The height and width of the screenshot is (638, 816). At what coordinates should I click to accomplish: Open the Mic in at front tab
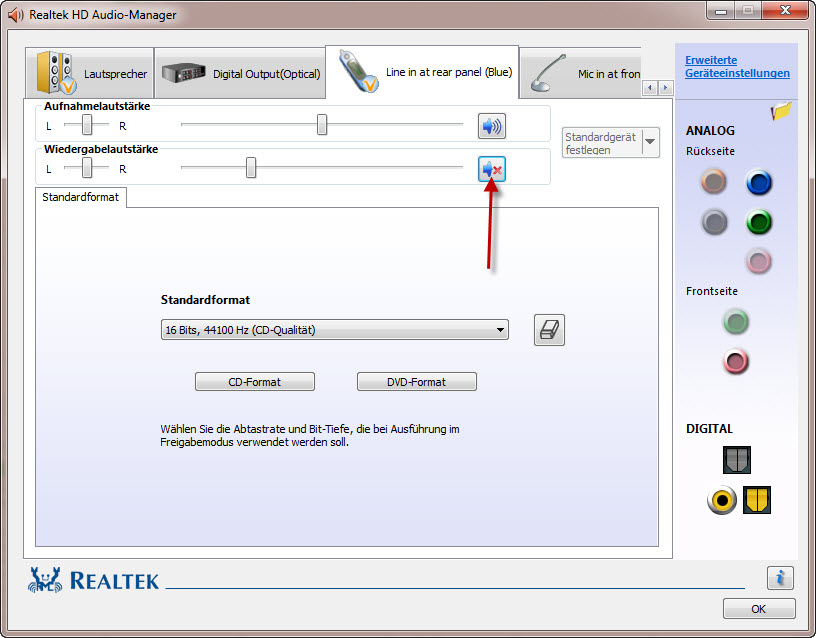point(580,73)
